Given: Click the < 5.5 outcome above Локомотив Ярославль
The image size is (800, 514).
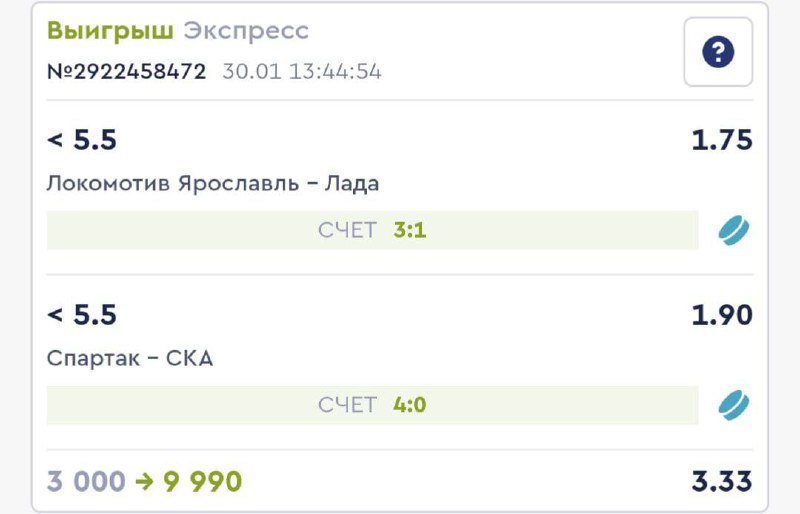Looking at the screenshot, I should tap(82, 140).
